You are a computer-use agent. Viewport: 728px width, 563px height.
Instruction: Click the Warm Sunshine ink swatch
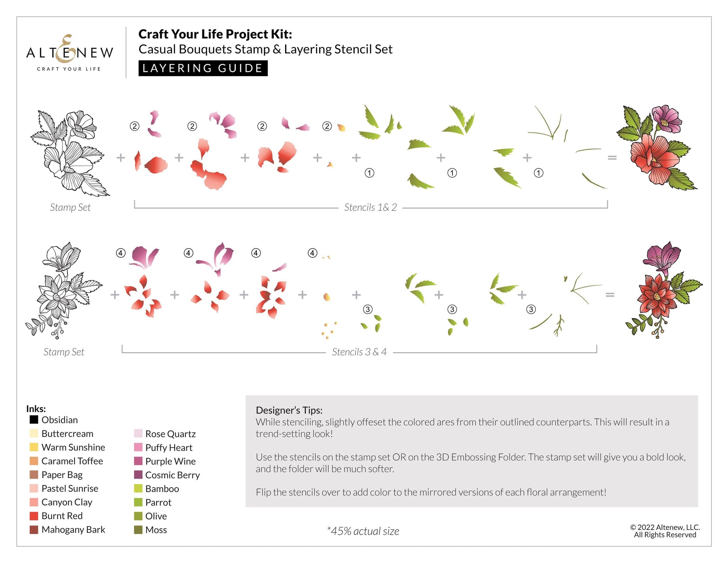[x=34, y=447]
